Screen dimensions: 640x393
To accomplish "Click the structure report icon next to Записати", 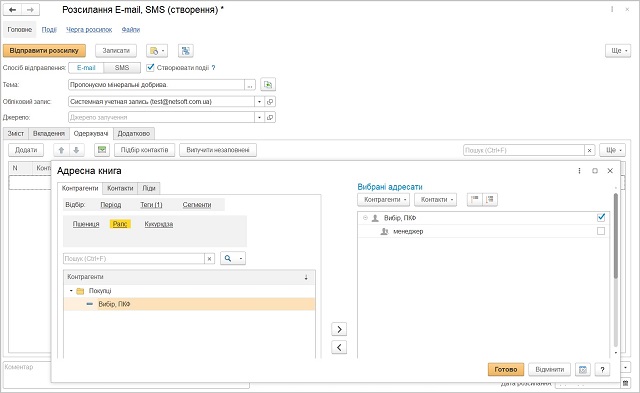I will [186, 51].
